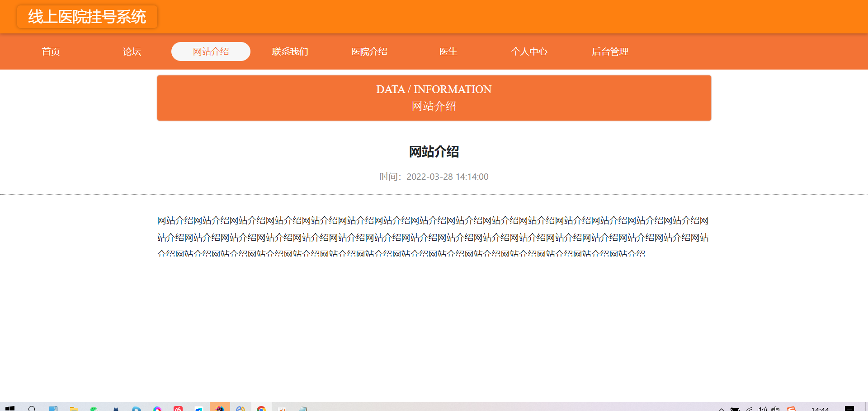Go to the 论坛 forum tab
The width and height of the screenshot is (868, 411).
[x=132, y=51]
